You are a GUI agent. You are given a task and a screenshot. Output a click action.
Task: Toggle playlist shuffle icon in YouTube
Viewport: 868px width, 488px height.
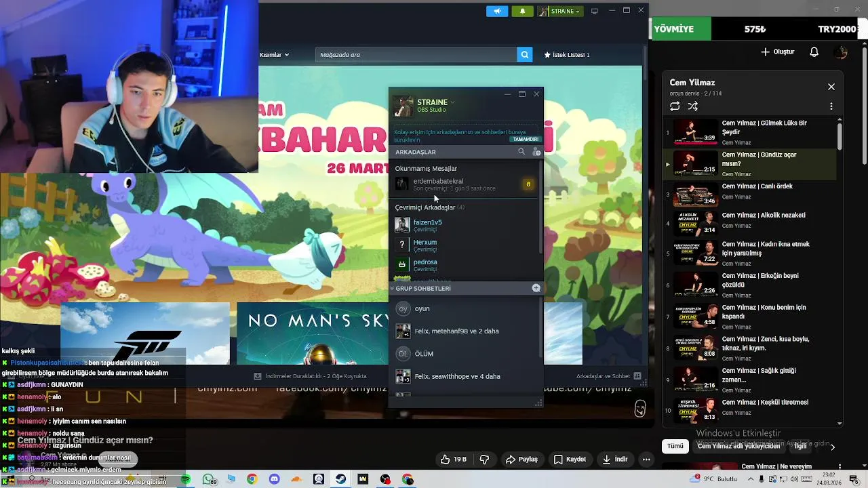pyautogui.click(x=692, y=106)
